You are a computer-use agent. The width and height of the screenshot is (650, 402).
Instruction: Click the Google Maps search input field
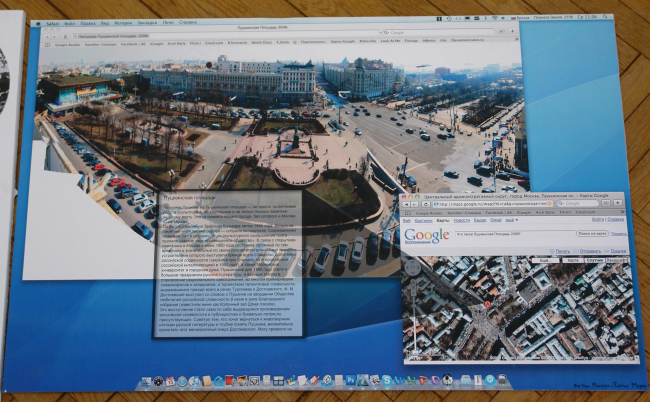click(x=512, y=233)
